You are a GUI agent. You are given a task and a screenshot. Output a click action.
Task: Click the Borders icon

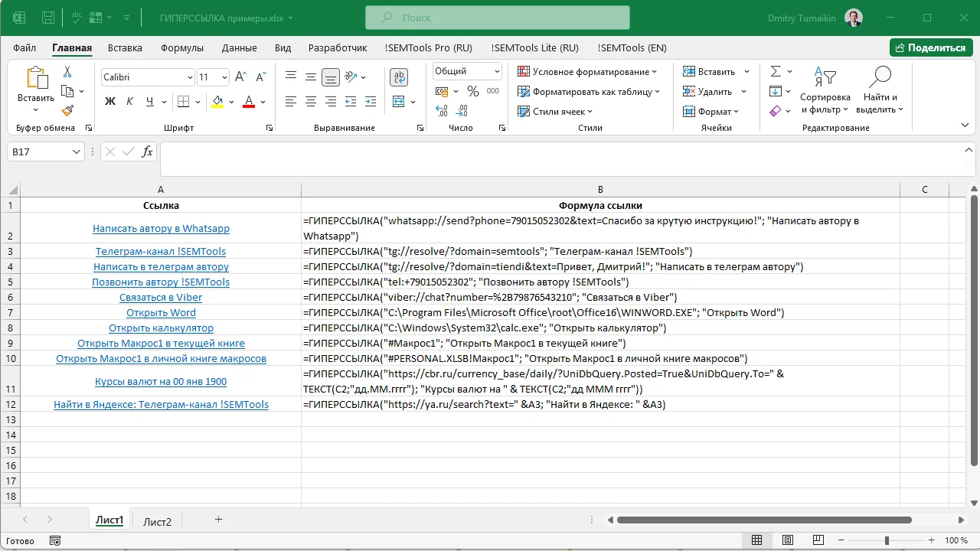(x=182, y=101)
